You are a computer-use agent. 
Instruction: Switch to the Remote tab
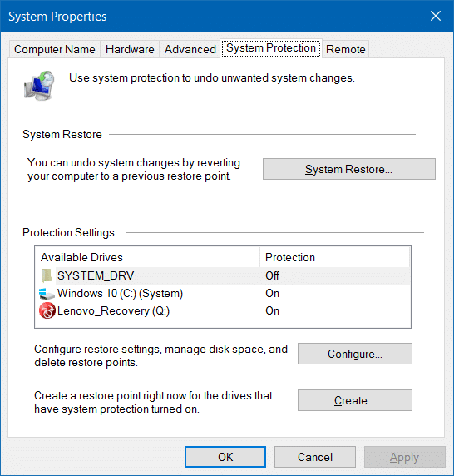pos(346,49)
